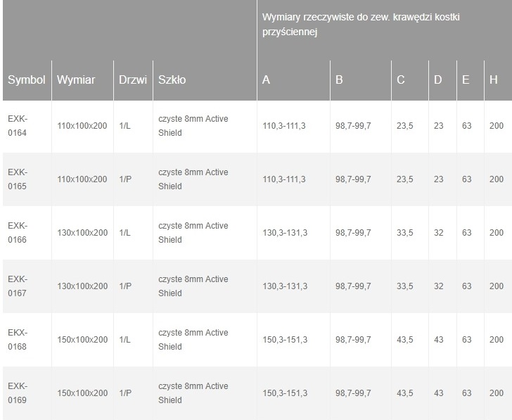Select the column B header

339,80
